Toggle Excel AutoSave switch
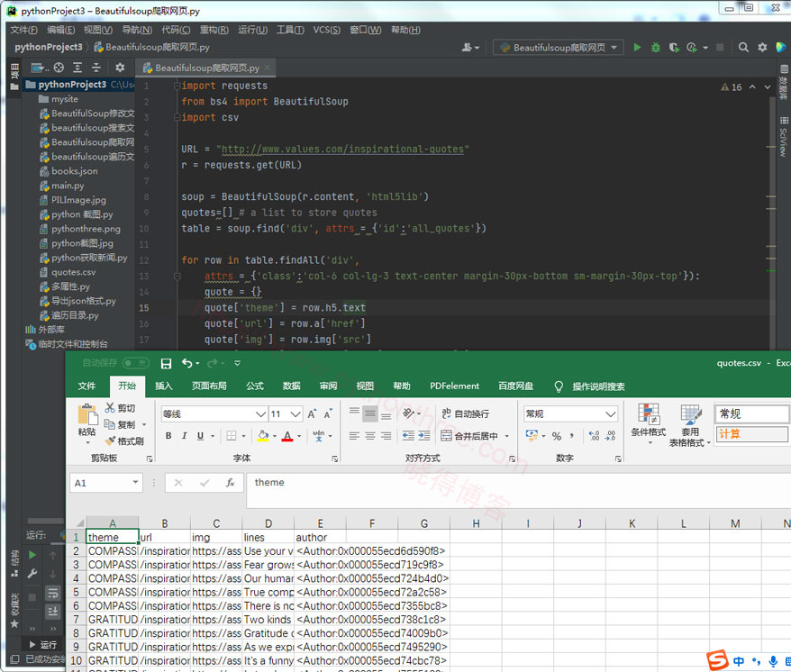 click(x=135, y=363)
